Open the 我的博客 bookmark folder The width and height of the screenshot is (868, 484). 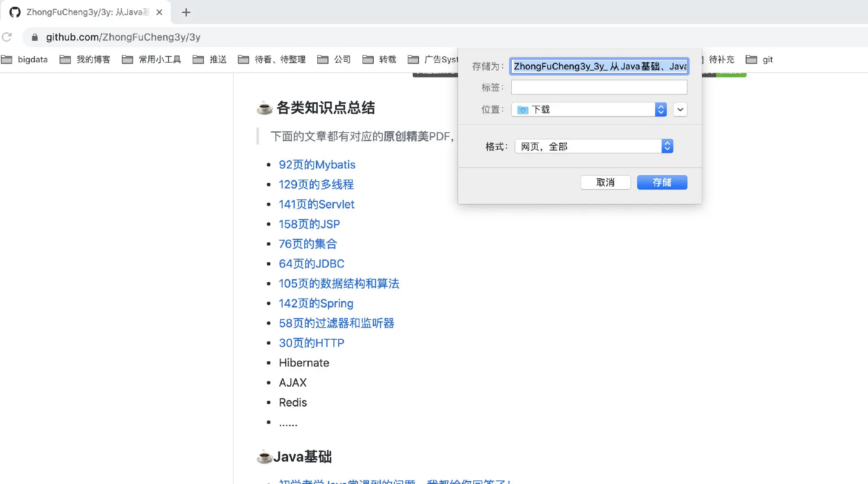(85, 60)
